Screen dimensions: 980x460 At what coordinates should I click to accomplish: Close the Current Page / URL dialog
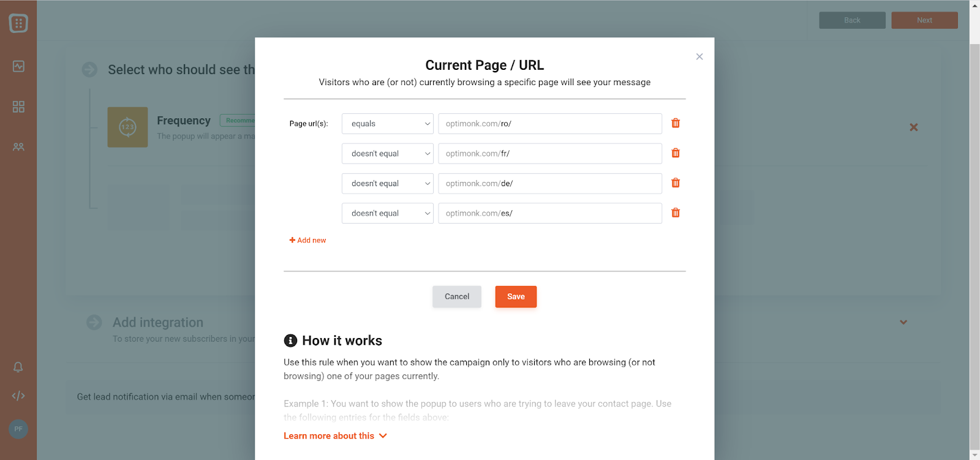[699, 56]
